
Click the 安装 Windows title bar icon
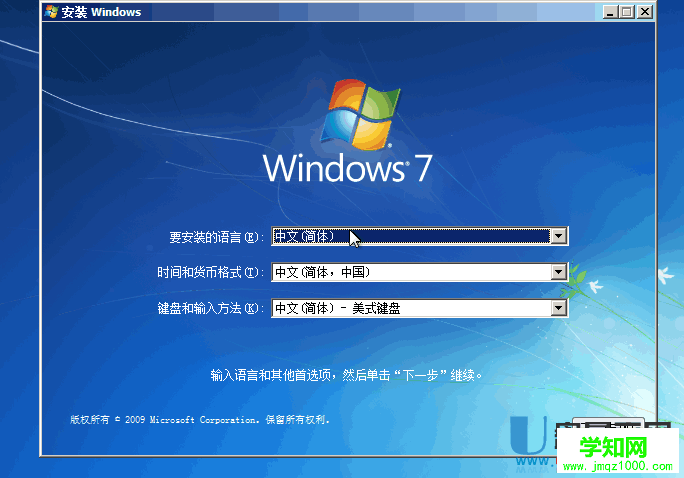(51, 12)
